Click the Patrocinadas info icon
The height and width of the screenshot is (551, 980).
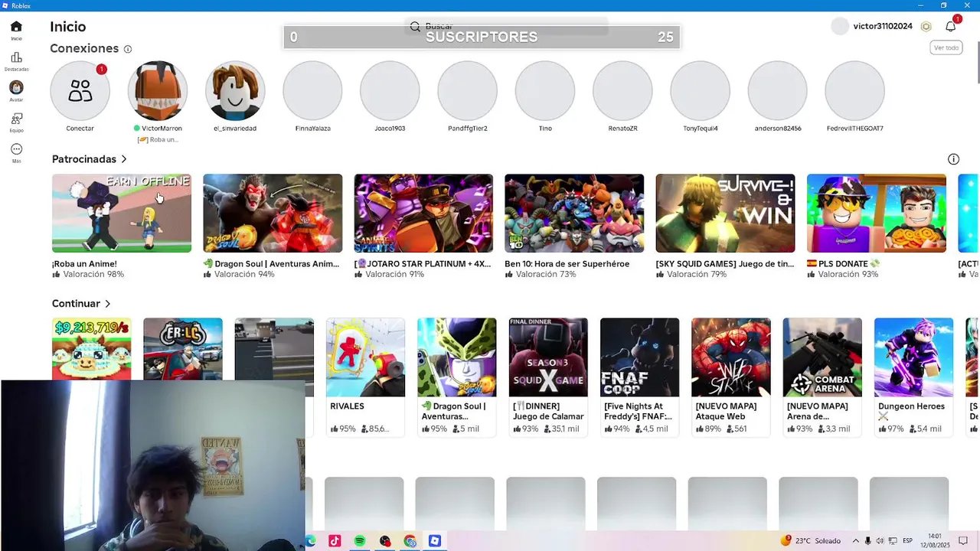coord(953,159)
